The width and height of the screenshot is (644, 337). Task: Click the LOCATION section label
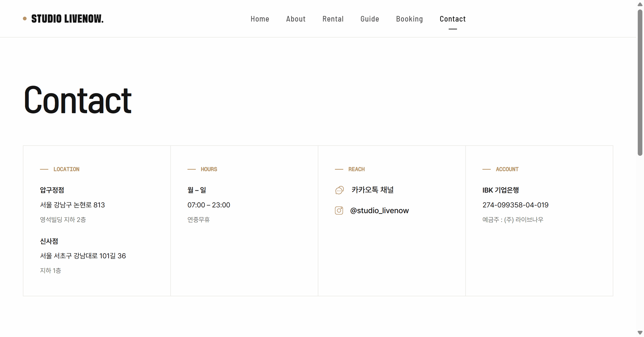[x=66, y=169]
